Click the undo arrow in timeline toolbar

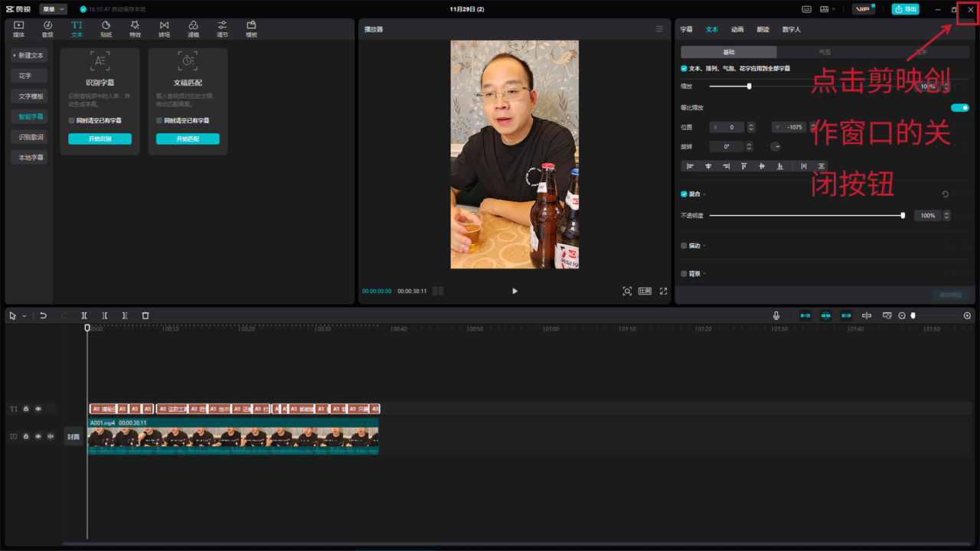pos(44,315)
